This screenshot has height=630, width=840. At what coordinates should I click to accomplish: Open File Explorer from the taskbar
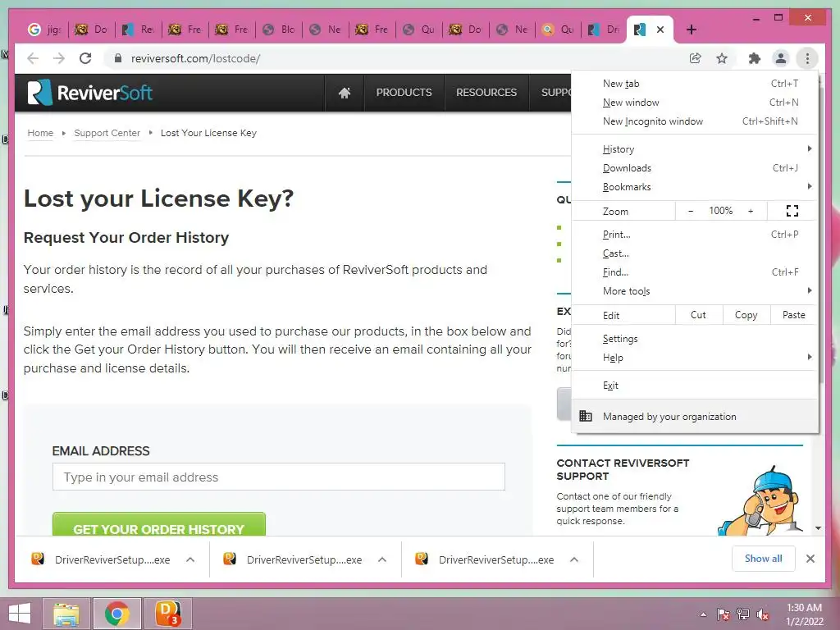pos(66,614)
